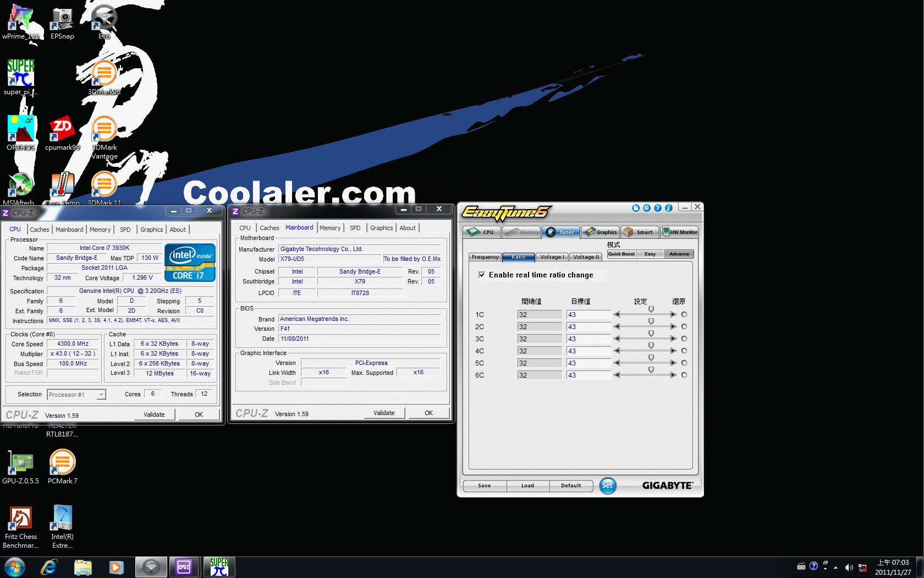
Task: Switch to the Voltage I sub-tab
Action: pos(552,257)
